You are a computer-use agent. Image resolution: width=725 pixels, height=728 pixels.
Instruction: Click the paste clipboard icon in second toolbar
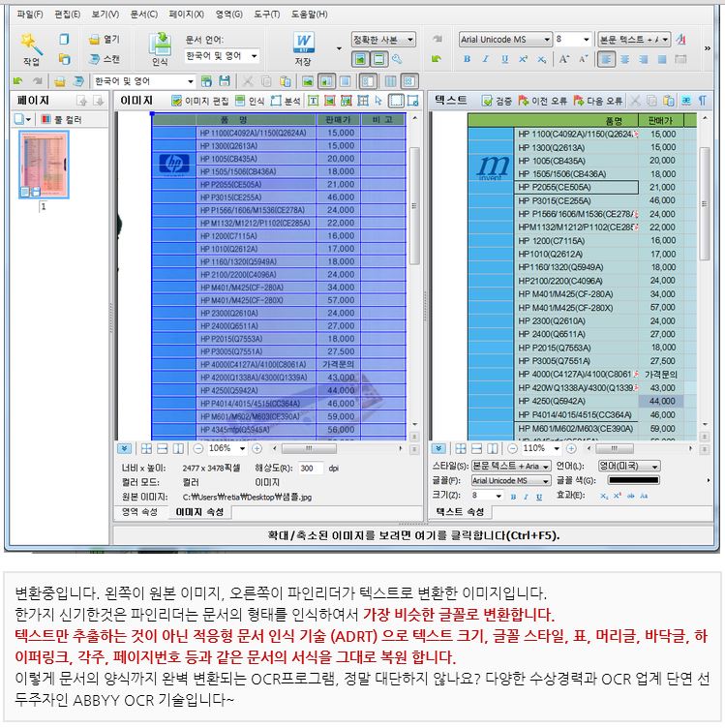coord(285,81)
